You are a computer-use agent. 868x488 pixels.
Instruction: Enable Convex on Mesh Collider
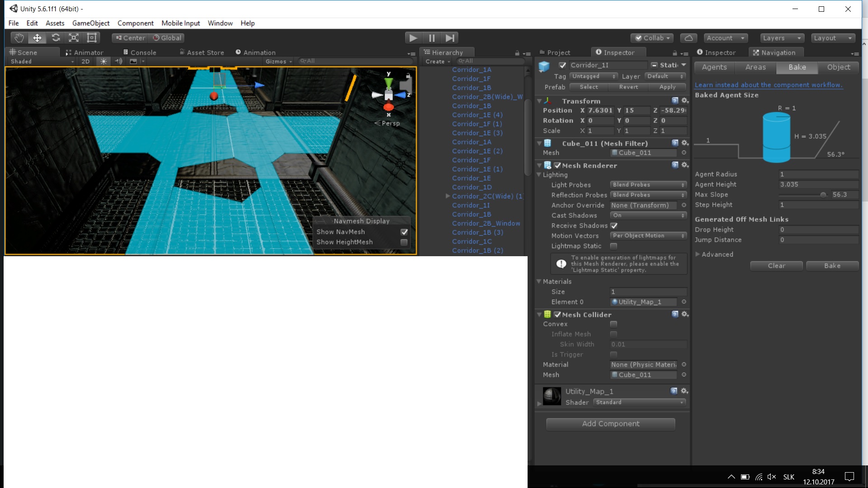(x=613, y=324)
